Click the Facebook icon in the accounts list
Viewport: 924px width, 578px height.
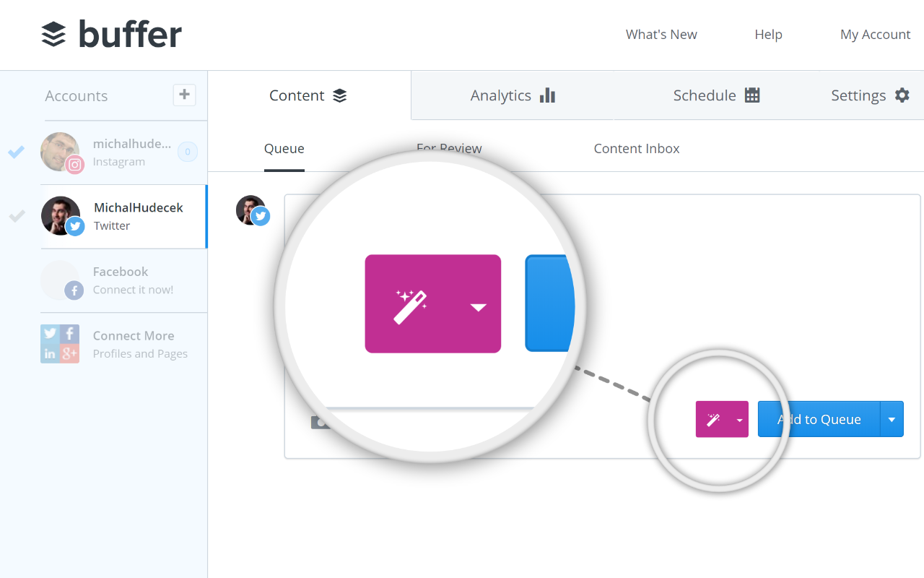coord(74,290)
